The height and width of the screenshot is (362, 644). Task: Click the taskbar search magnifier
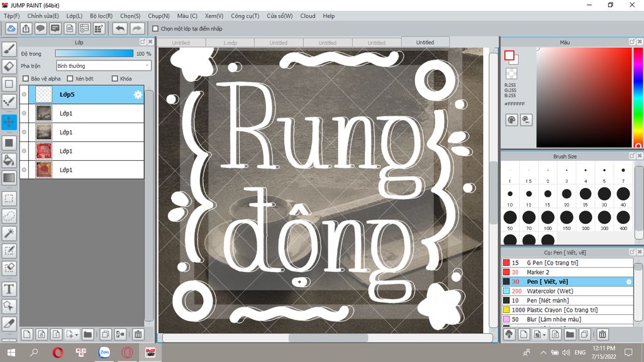click(34, 352)
